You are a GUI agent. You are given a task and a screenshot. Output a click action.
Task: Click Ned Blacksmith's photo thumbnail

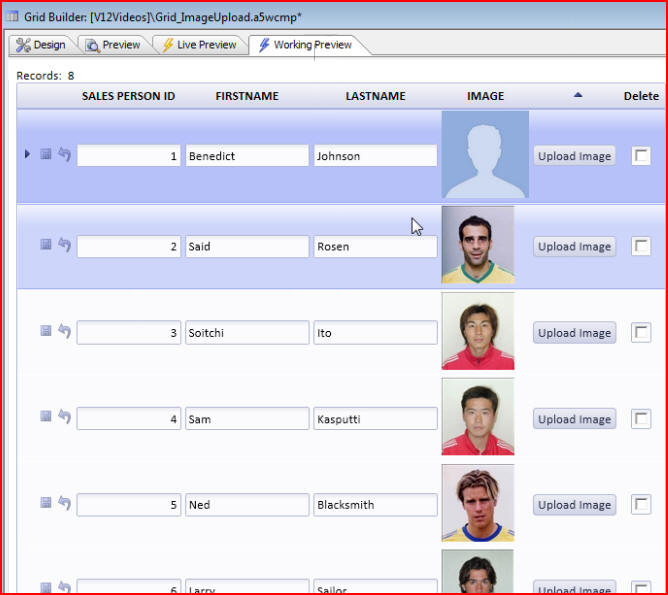tap(478, 503)
